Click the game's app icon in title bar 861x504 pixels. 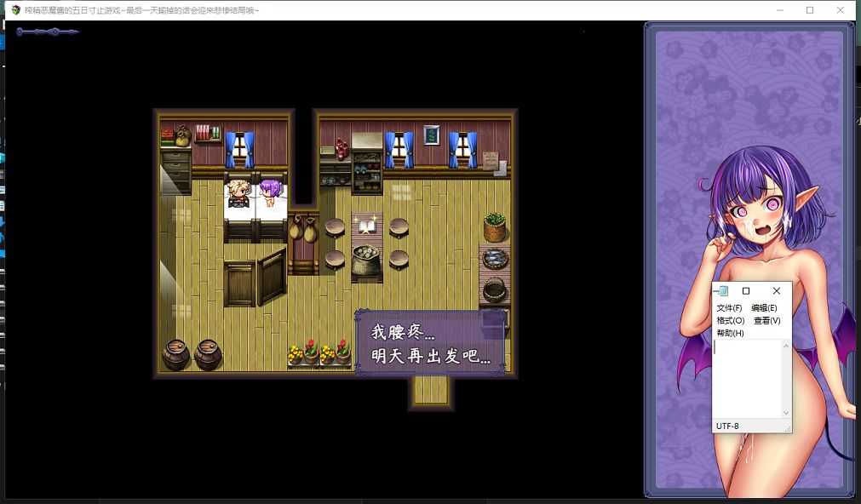point(15,10)
